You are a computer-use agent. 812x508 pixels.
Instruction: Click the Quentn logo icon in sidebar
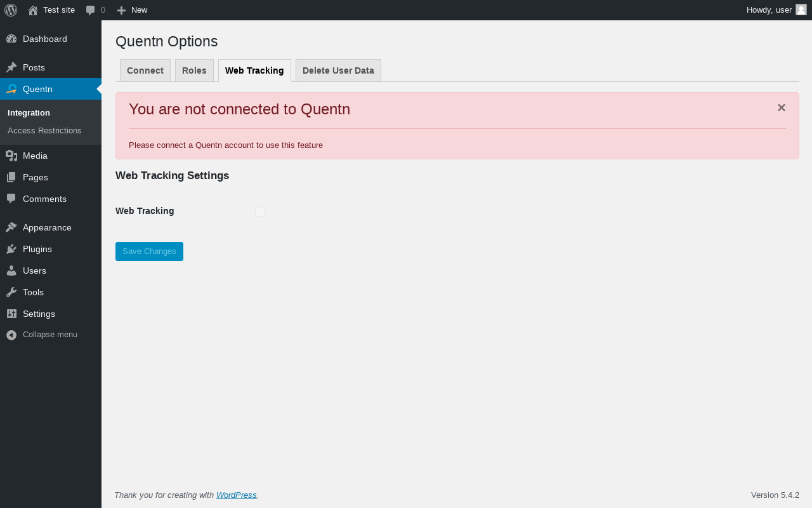11,89
